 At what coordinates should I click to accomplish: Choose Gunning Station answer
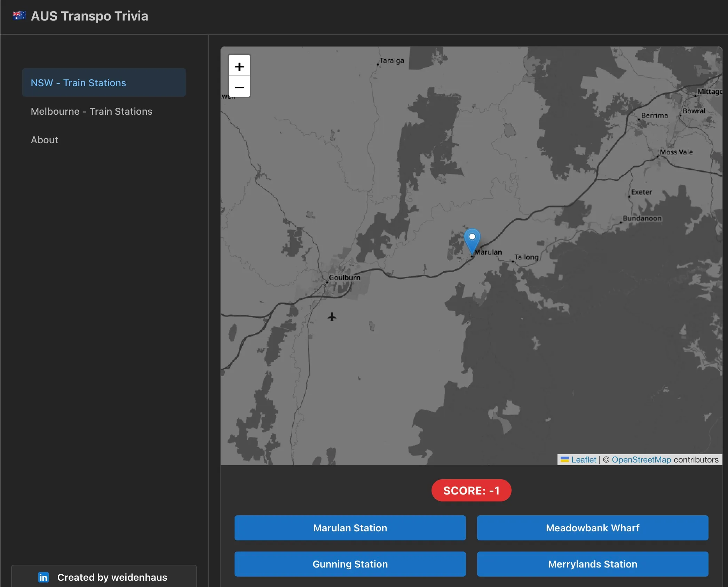(x=350, y=564)
